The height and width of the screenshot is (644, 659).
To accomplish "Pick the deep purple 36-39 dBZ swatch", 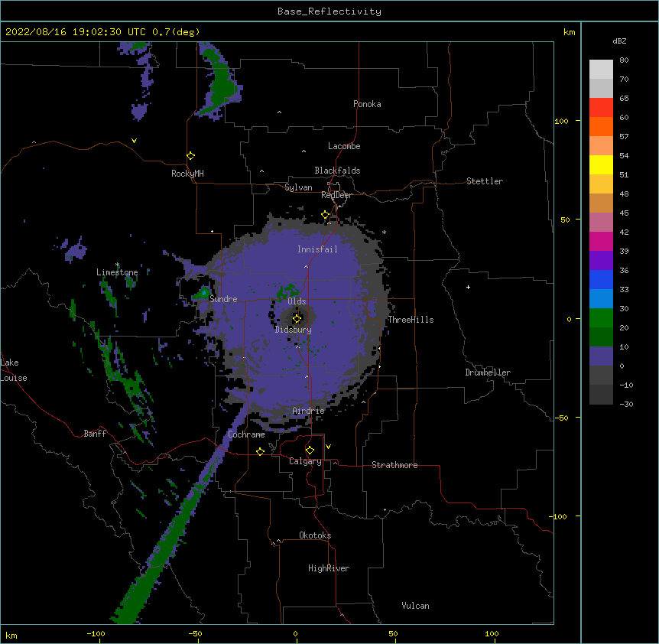I will (x=601, y=261).
